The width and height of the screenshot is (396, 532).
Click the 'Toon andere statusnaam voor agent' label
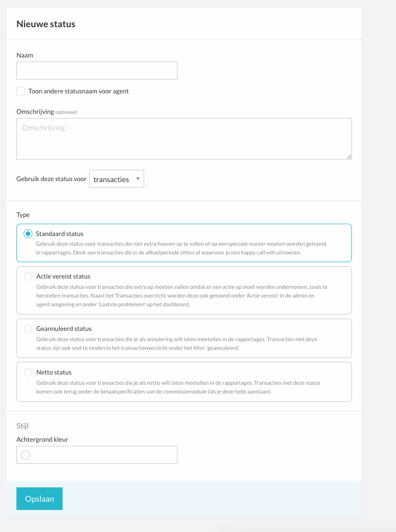coord(78,91)
